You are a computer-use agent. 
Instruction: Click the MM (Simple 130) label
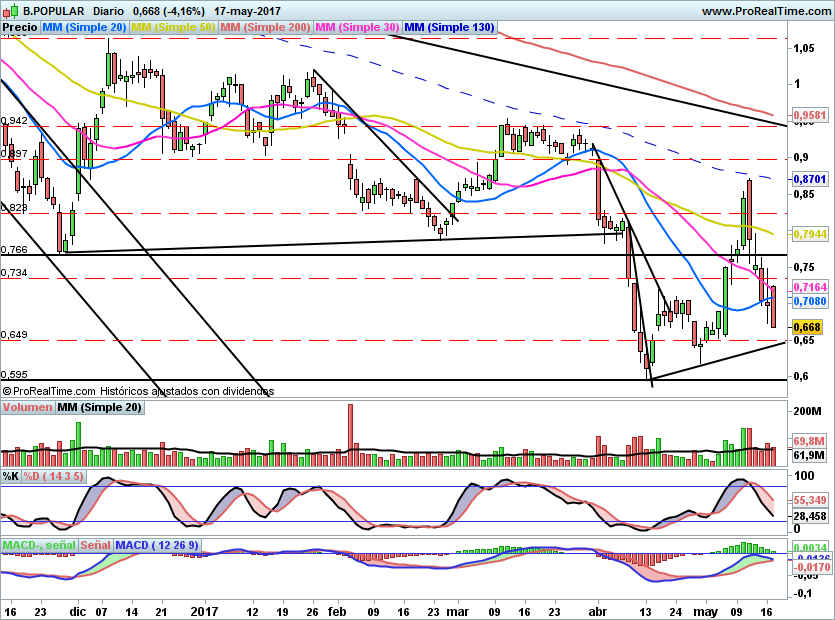(x=449, y=27)
